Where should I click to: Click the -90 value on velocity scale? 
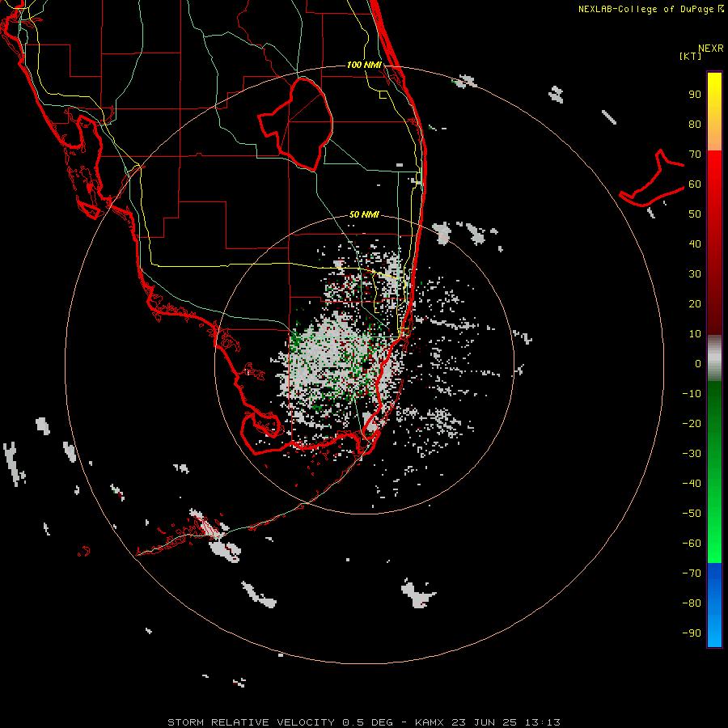point(692,633)
